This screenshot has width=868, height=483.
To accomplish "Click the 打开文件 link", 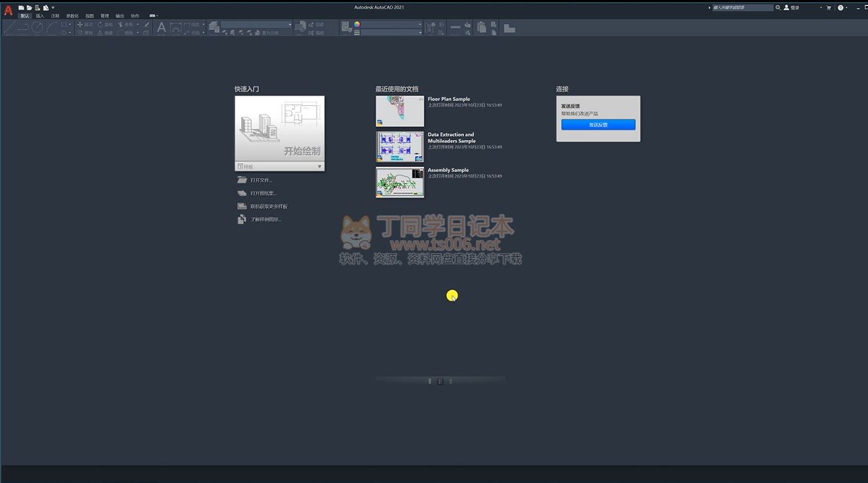I will click(261, 180).
